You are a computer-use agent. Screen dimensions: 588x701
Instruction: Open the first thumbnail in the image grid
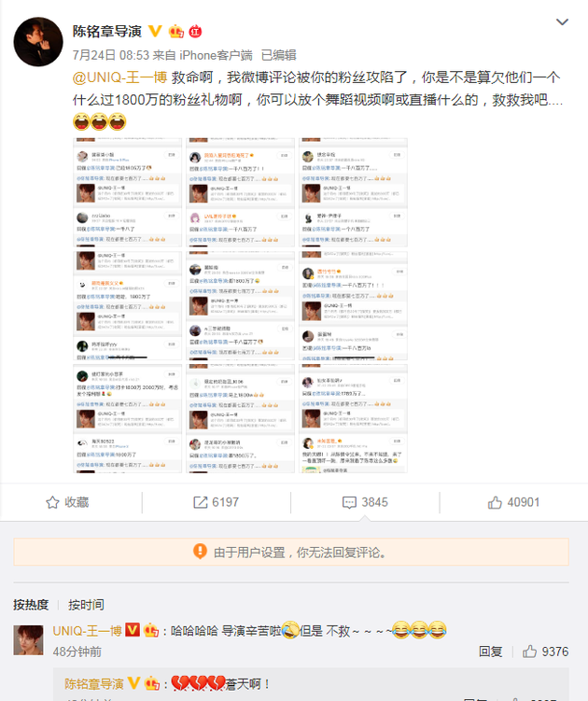(128, 192)
